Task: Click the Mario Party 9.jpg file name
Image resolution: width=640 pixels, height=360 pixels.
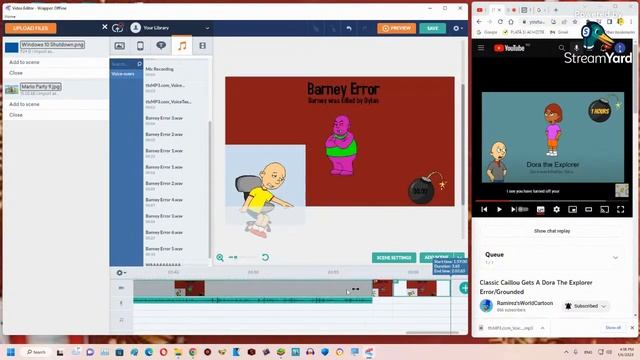Action: click(x=41, y=87)
